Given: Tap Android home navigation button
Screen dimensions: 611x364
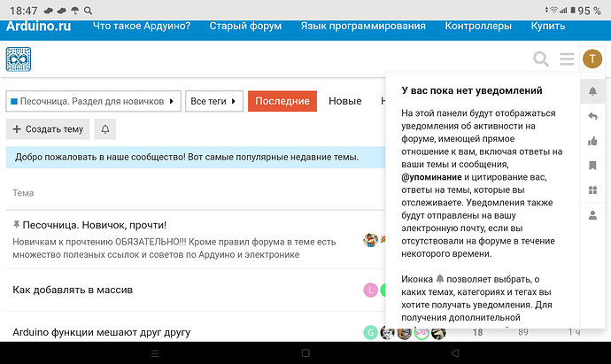Looking at the screenshot, I should [x=305, y=353].
